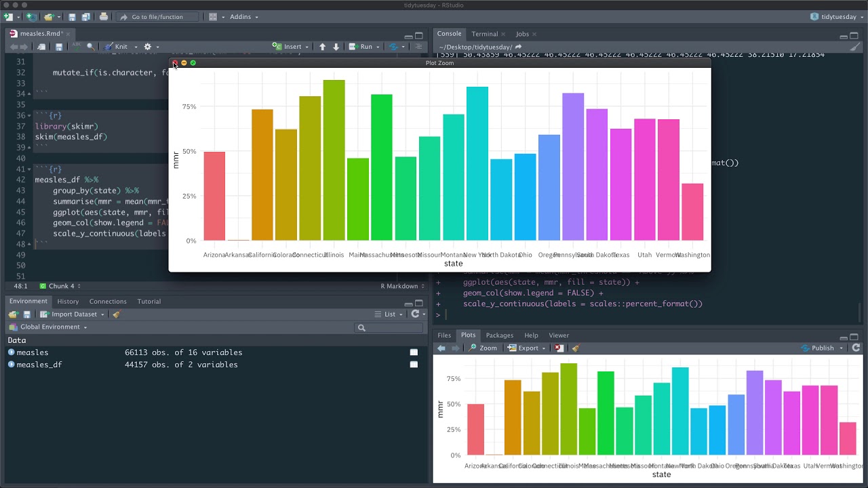Open an existing file via folder icon
Screen dimensions: 868x488
49,16
